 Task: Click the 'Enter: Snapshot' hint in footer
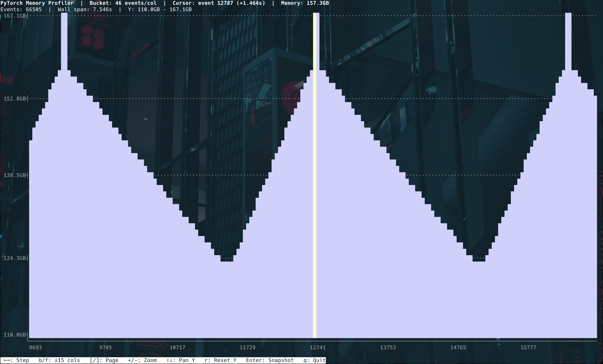pyautogui.click(x=270, y=360)
